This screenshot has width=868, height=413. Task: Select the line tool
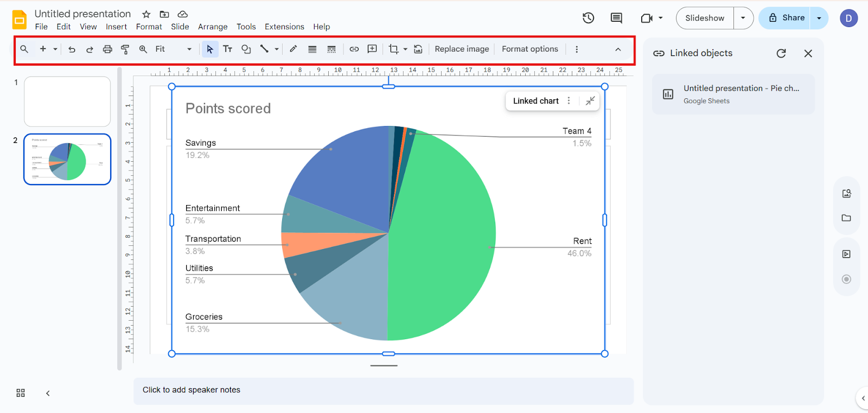[x=264, y=49]
